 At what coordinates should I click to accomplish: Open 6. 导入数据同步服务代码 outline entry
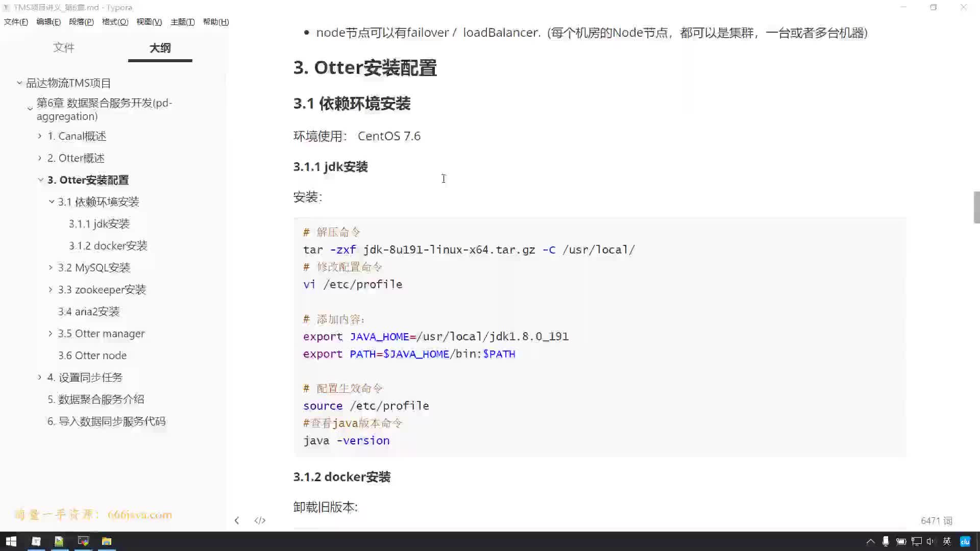pyautogui.click(x=107, y=421)
